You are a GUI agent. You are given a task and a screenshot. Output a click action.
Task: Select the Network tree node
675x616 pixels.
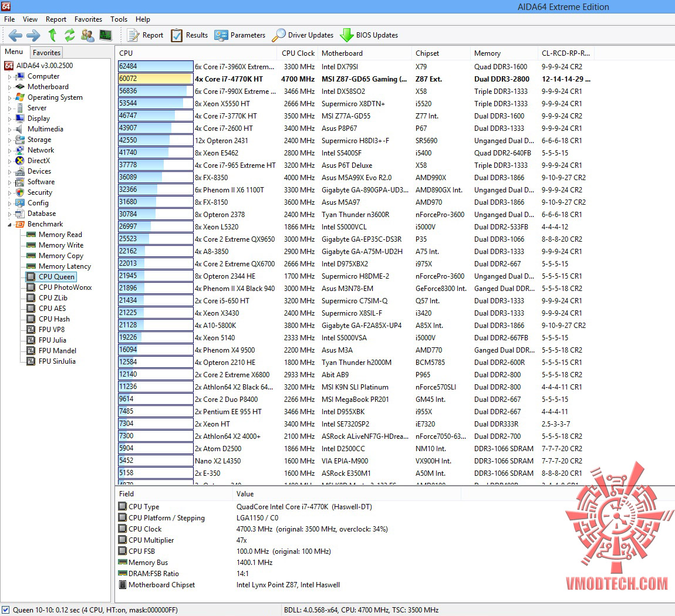click(x=41, y=150)
